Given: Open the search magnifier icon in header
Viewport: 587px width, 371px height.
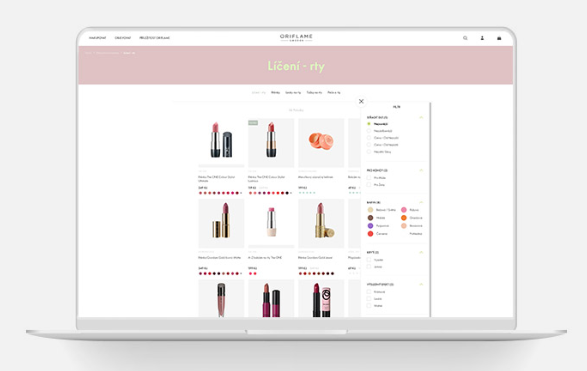Looking at the screenshot, I should click(x=465, y=38).
